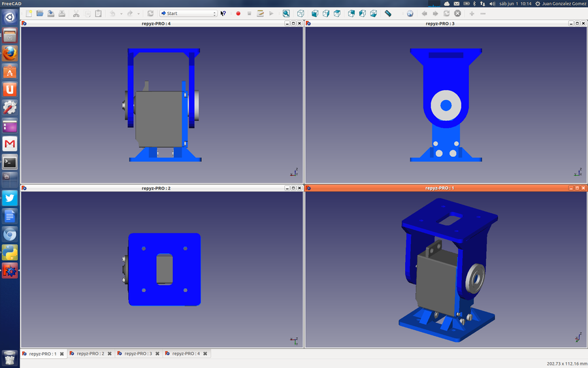This screenshot has height=368, width=588.
Task: Expand the redo history dropdown arrow
Action: [x=139, y=13]
